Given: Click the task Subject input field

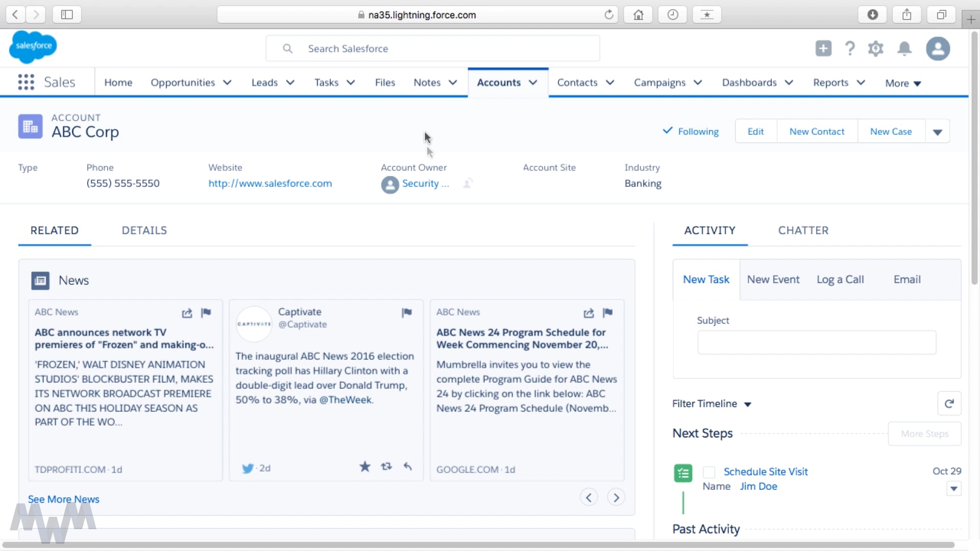Looking at the screenshot, I should pyautogui.click(x=817, y=342).
